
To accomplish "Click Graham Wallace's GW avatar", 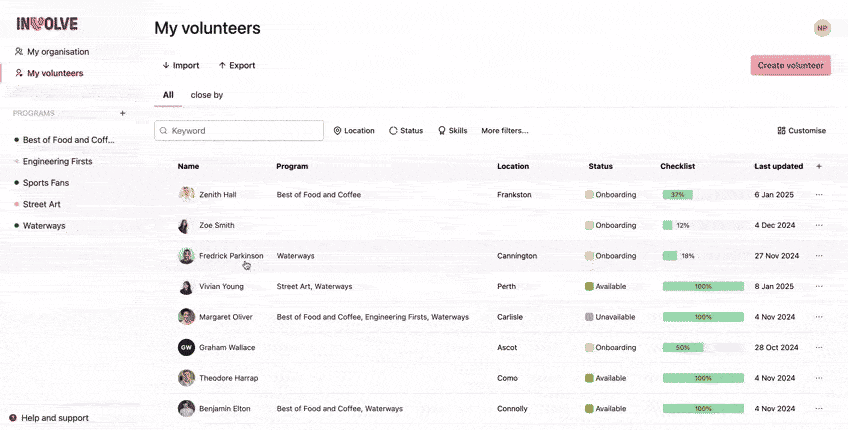I will [x=186, y=348].
